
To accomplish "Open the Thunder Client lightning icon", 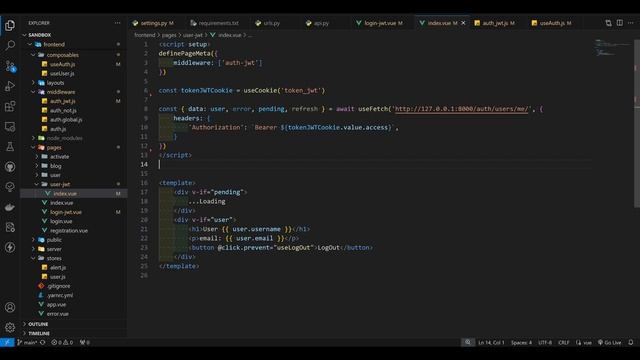I will point(10,247).
